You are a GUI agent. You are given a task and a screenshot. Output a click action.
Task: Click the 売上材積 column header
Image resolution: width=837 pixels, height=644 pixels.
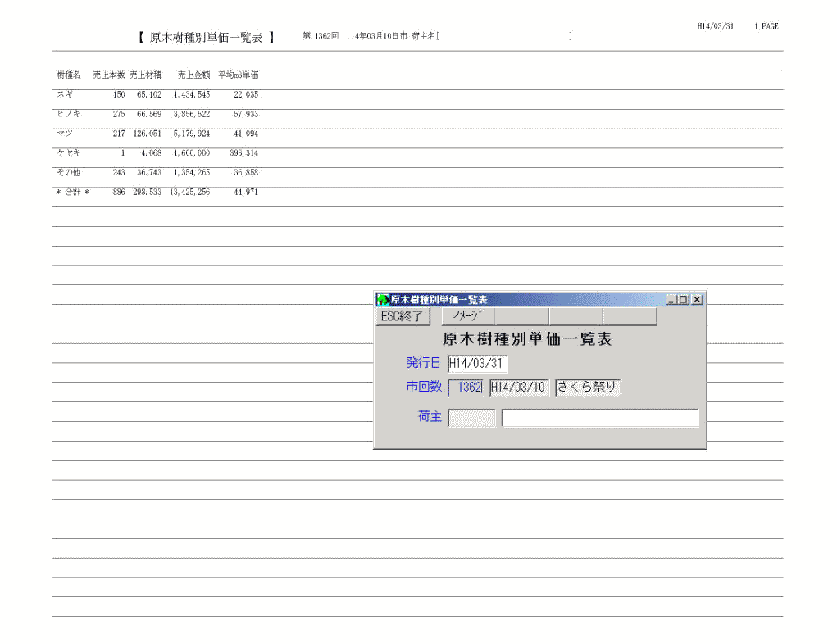pyautogui.click(x=145, y=75)
